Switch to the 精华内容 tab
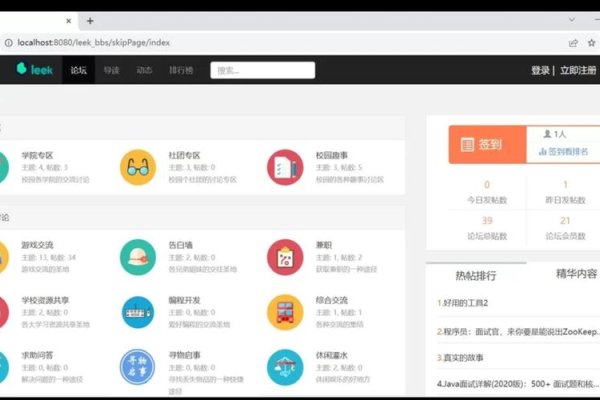 pos(576,274)
